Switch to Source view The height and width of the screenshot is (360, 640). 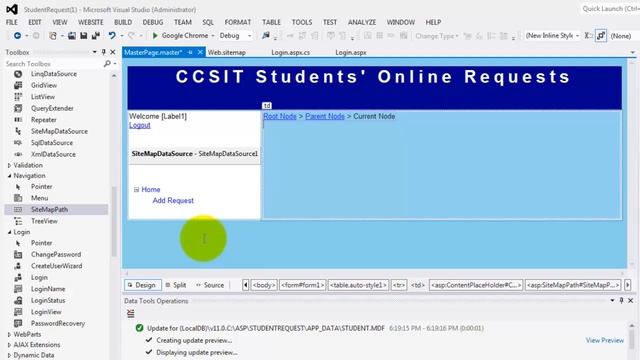[x=210, y=285]
